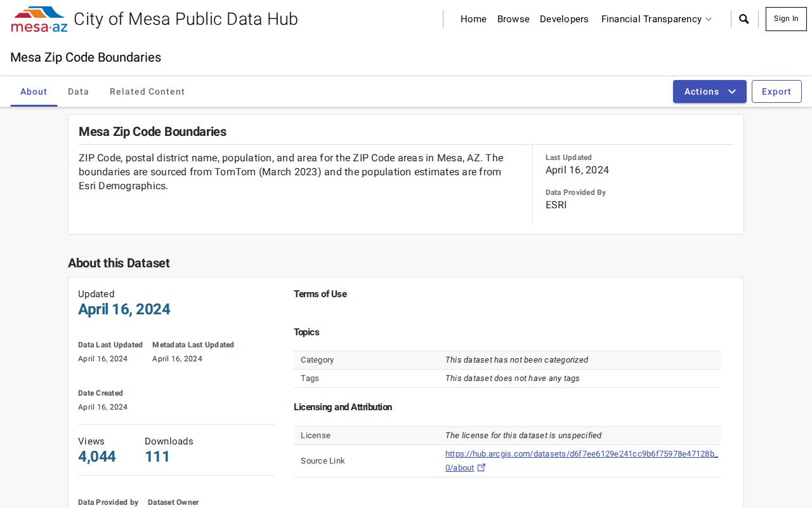Click the About this Dataset heading

tap(119, 263)
